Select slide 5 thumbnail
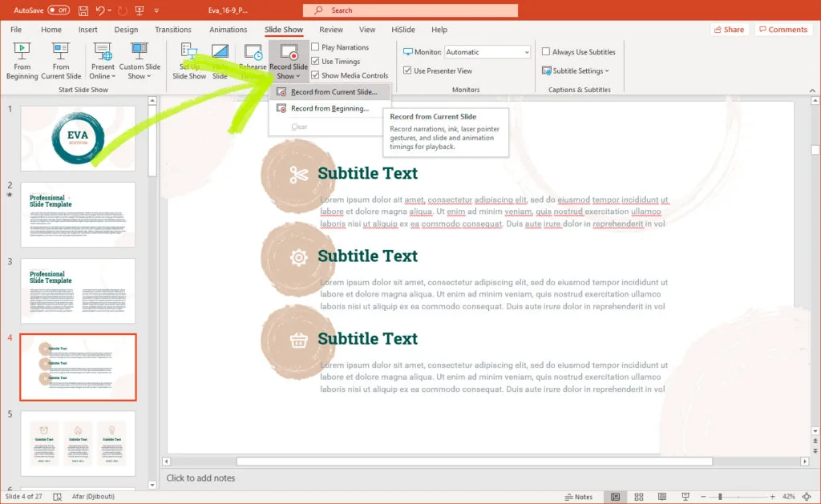Viewport: 821px width, 504px height. coord(78,443)
